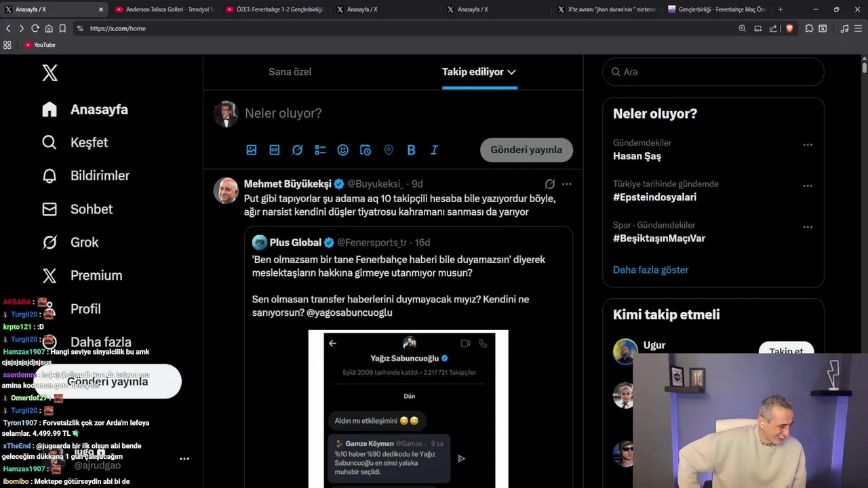Bookmark this page icon
This screenshot has width=868, height=488.
[x=62, y=28]
